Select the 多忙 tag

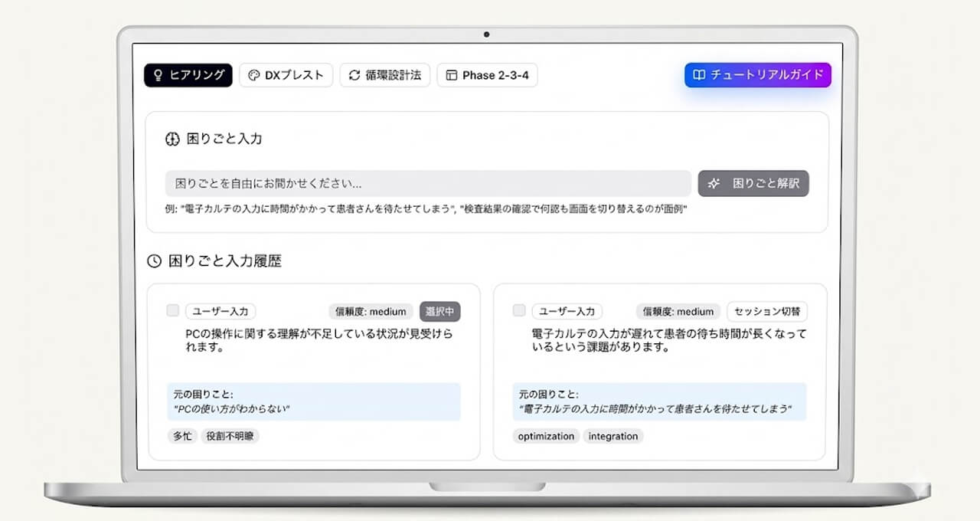[x=182, y=436]
